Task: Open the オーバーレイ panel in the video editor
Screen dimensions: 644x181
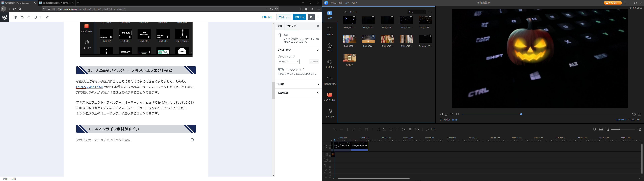Action: [x=330, y=64]
